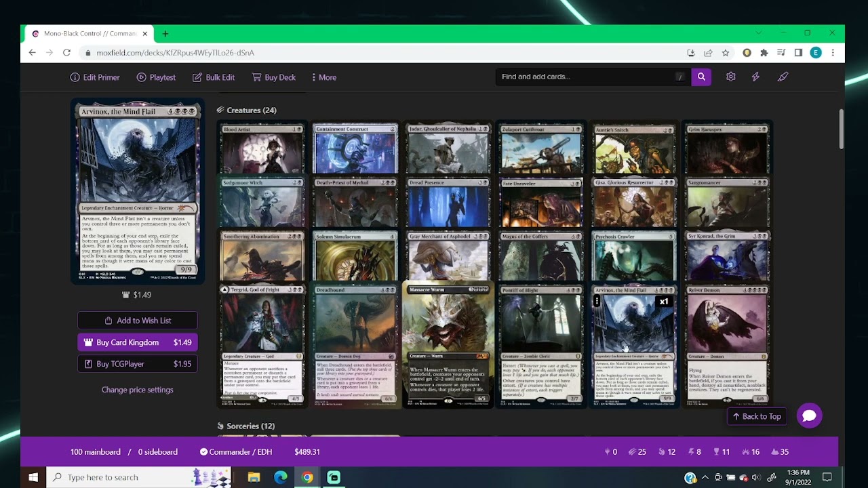Go back in browser history
Image resolution: width=868 pixels, height=488 pixels.
pyautogui.click(x=33, y=52)
